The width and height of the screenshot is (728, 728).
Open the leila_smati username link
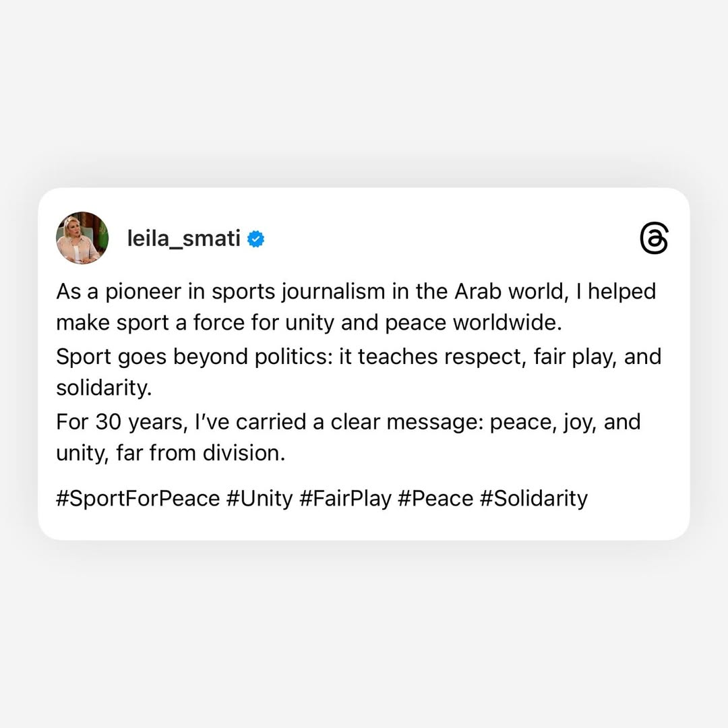[x=184, y=239]
